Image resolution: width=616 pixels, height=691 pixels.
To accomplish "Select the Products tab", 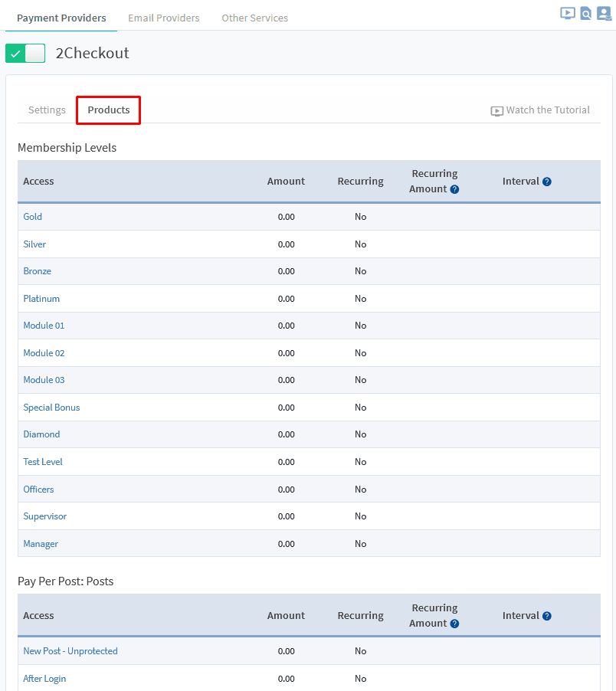I will point(108,110).
